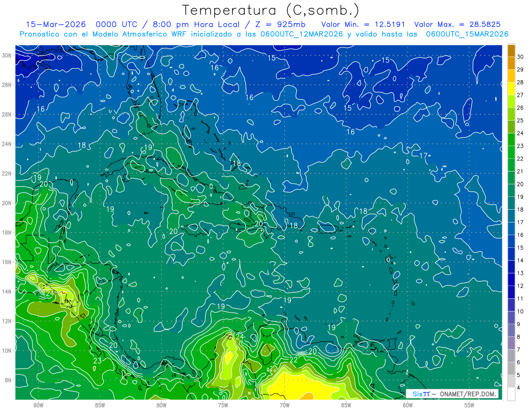This screenshot has height=411, width=532.
Task: Click the "14" value on the color legend
Action: point(520,260)
